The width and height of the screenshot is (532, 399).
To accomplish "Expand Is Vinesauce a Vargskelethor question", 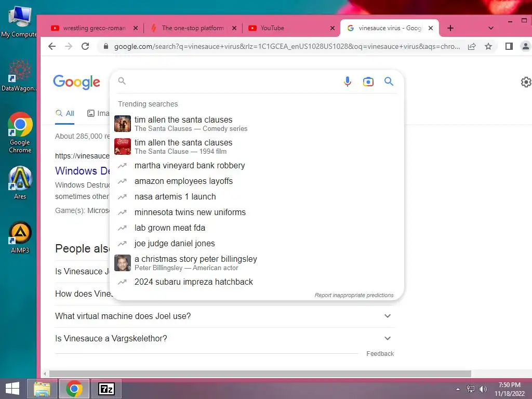I will (x=224, y=339).
